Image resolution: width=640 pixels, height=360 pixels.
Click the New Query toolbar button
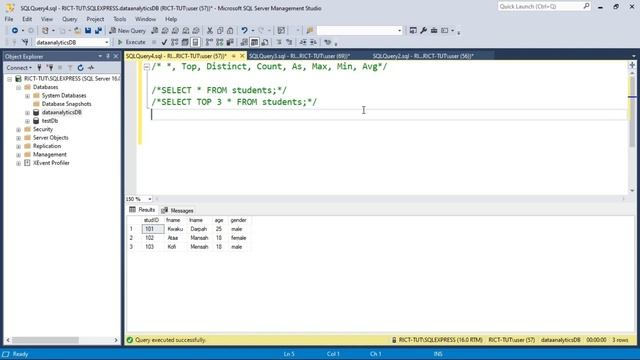(x=127, y=31)
